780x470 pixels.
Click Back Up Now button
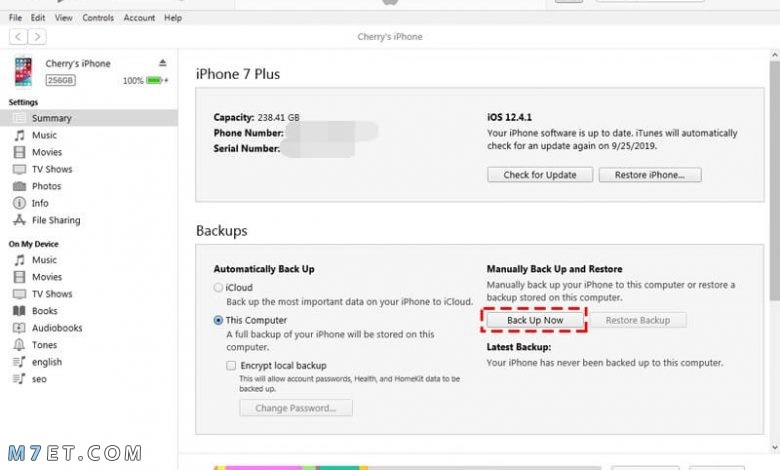(535, 320)
